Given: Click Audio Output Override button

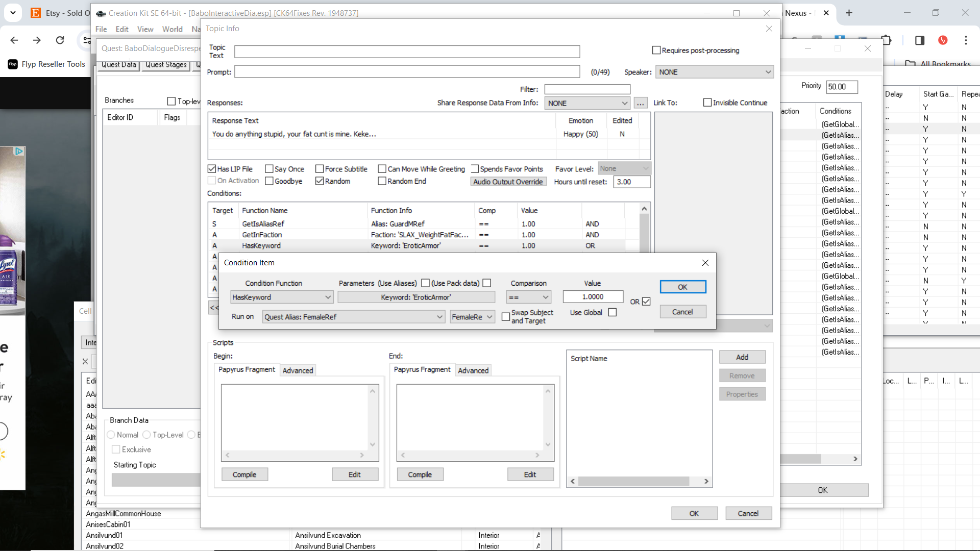Looking at the screenshot, I should [x=508, y=182].
